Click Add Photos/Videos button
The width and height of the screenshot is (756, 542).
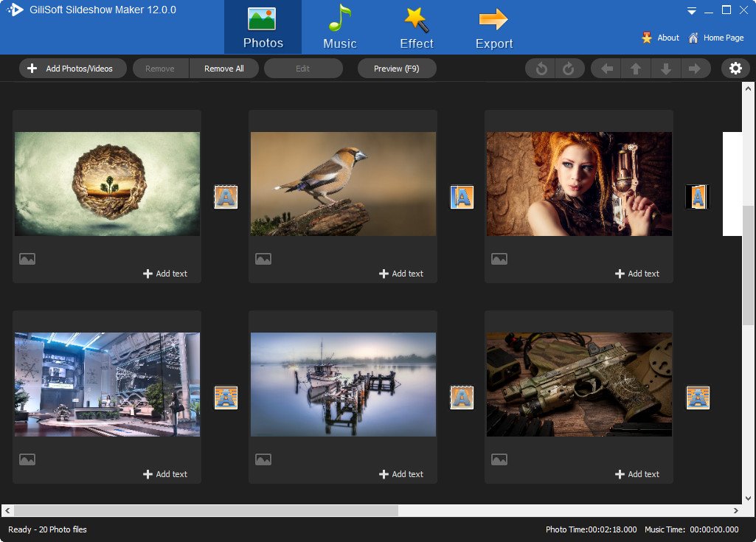pyautogui.click(x=72, y=69)
